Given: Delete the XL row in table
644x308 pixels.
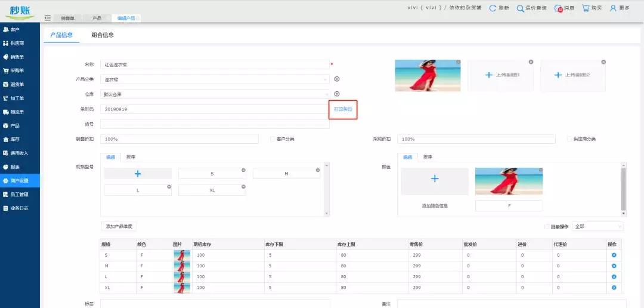Looking at the screenshot, I should tap(614, 288).
